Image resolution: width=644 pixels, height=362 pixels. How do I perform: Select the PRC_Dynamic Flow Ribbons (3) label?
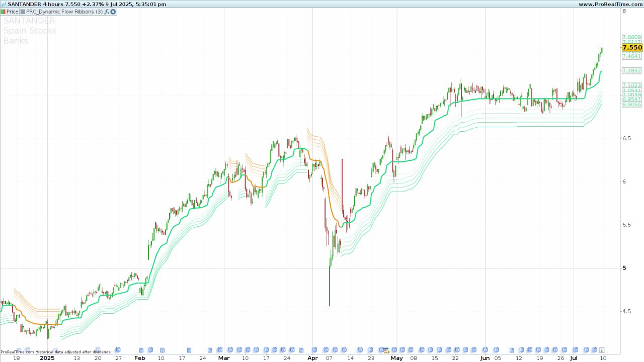coord(64,12)
